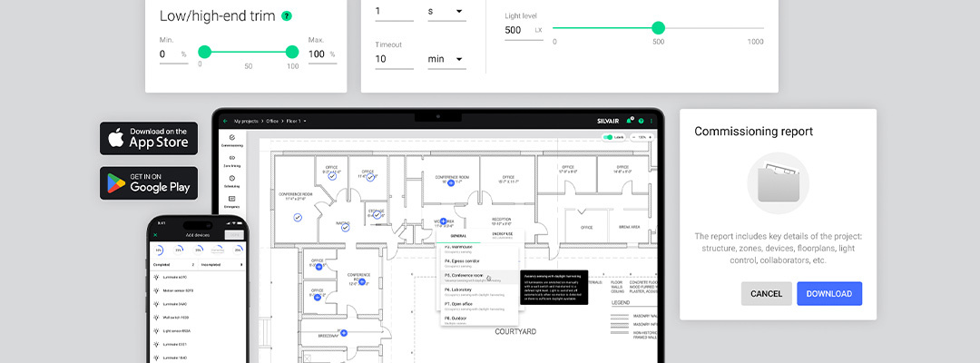Click the Timeout value input field
The height and width of the screenshot is (363, 980).
point(395,60)
